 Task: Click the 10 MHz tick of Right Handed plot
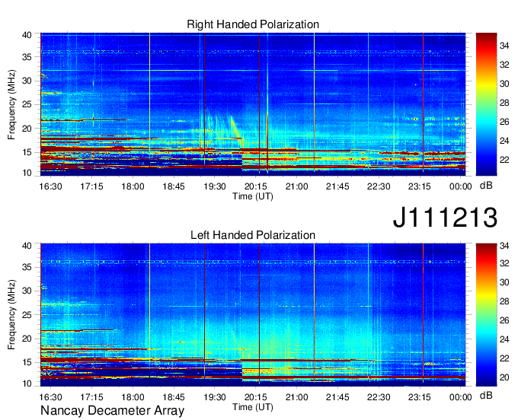click(27, 173)
